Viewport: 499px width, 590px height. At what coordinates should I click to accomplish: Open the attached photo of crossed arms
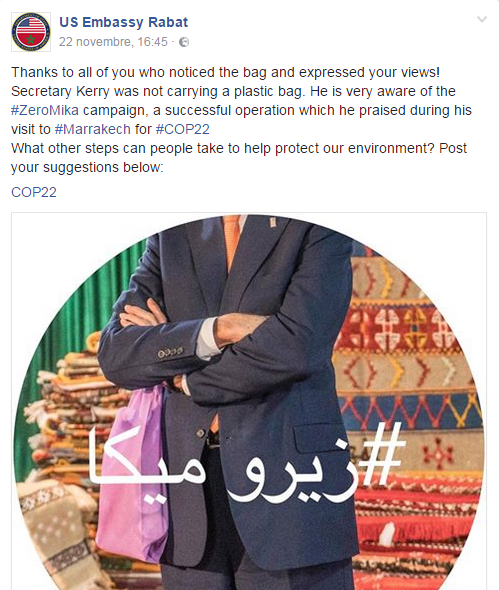[249, 401]
